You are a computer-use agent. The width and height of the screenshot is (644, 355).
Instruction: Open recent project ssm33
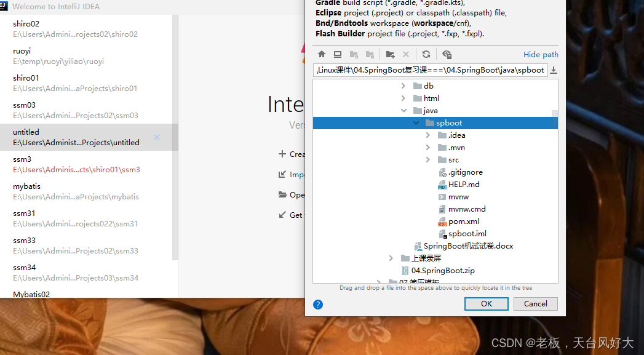pos(86,245)
